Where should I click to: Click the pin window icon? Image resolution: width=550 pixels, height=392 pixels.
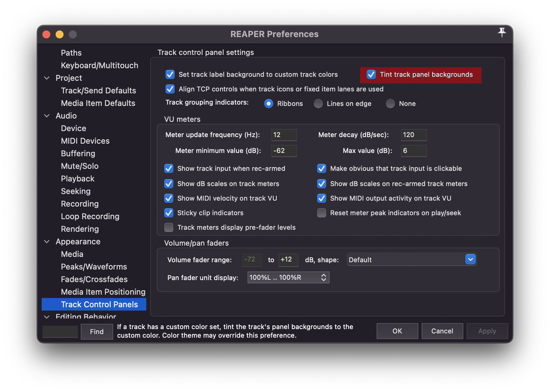[x=502, y=32]
